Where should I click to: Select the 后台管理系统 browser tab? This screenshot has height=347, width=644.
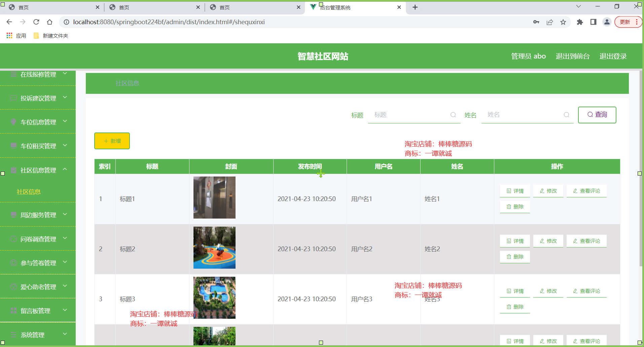click(355, 7)
